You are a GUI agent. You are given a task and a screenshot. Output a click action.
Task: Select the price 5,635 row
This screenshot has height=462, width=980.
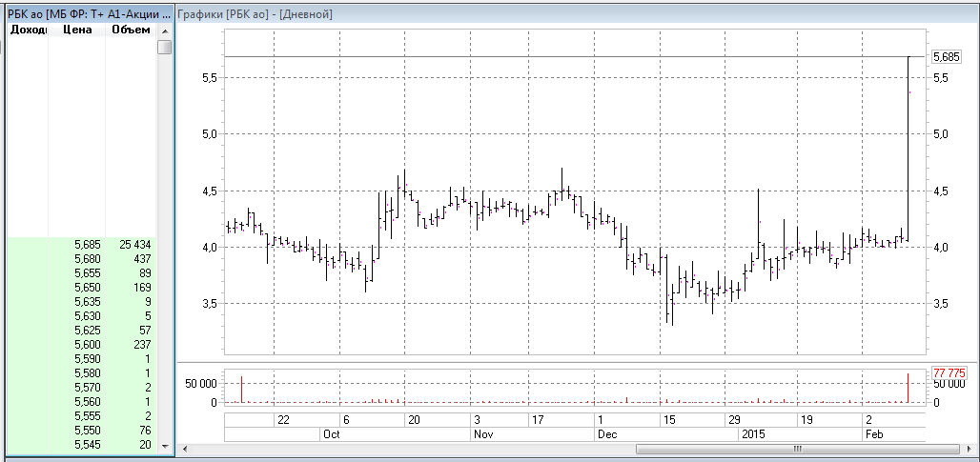pos(81,302)
